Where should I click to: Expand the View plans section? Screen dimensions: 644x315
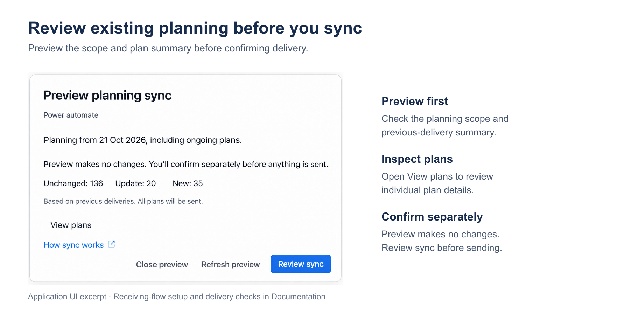(x=71, y=225)
